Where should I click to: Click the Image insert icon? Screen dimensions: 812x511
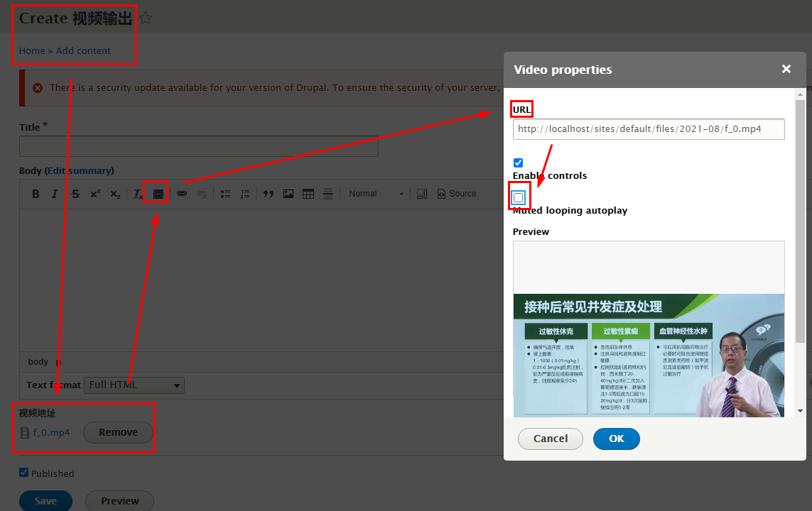[x=288, y=194]
